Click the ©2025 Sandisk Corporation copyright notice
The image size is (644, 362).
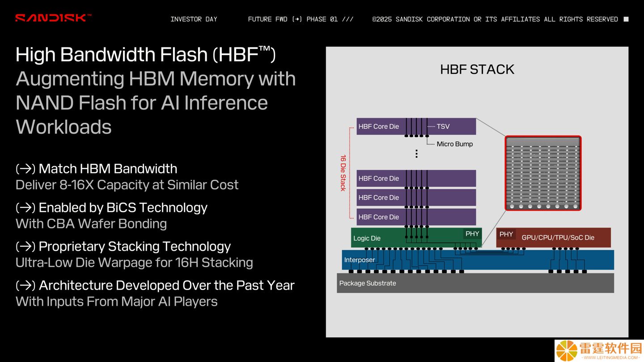[495, 19]
